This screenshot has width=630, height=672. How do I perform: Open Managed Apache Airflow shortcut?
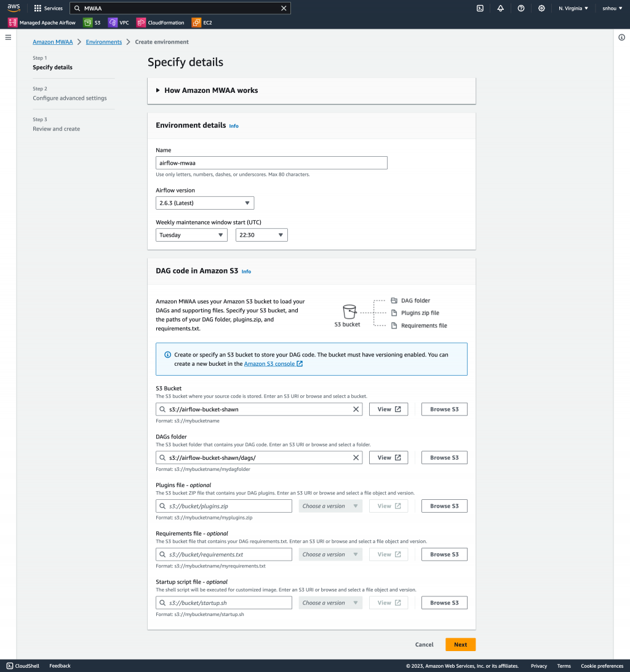42,23
